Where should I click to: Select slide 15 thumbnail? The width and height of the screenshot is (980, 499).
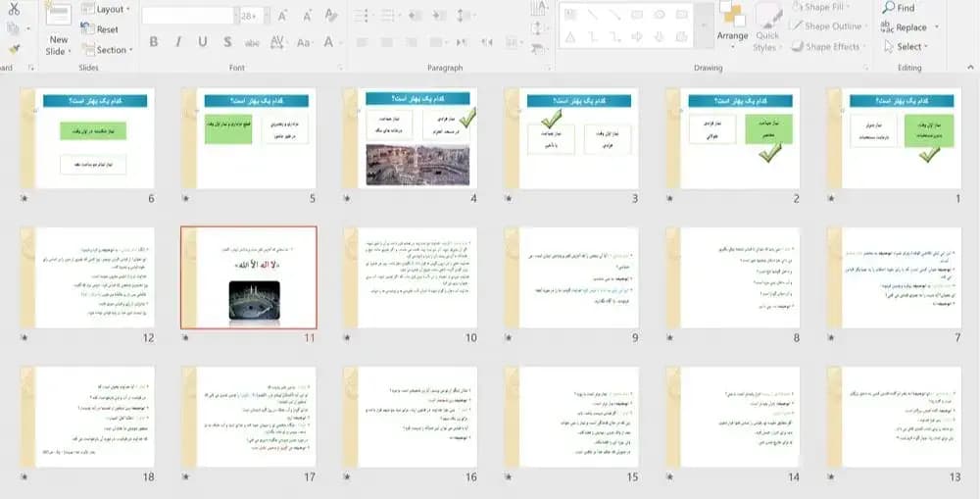[571, 417]
